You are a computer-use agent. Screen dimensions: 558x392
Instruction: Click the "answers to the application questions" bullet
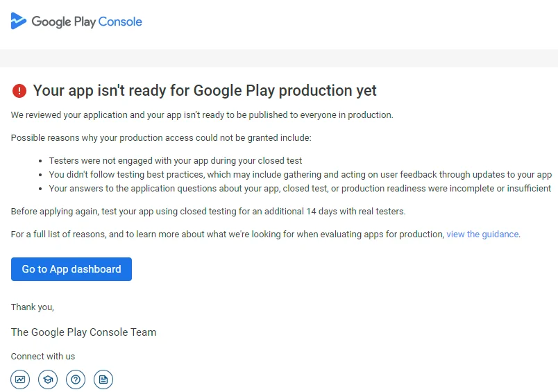coord(300,189)
